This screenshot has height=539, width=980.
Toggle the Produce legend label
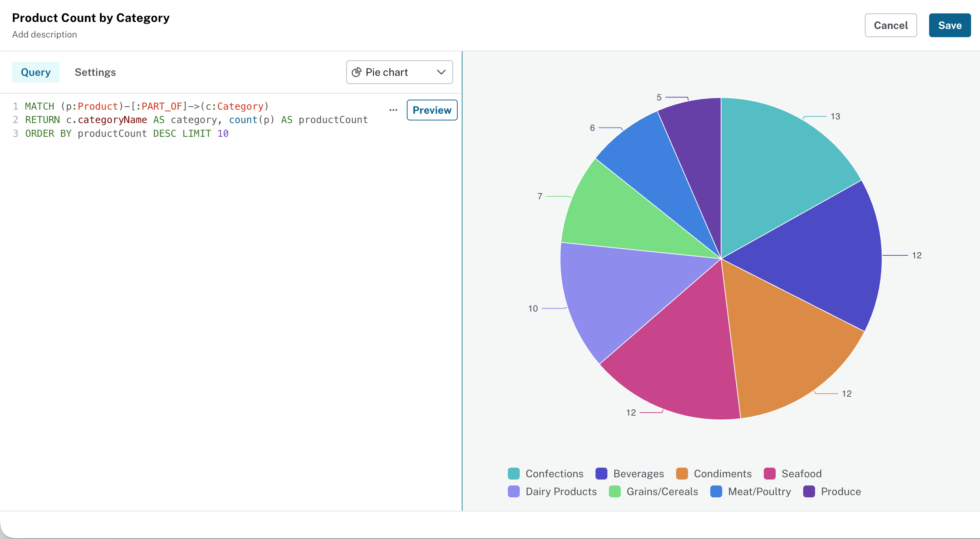click(x=841, y=491)
